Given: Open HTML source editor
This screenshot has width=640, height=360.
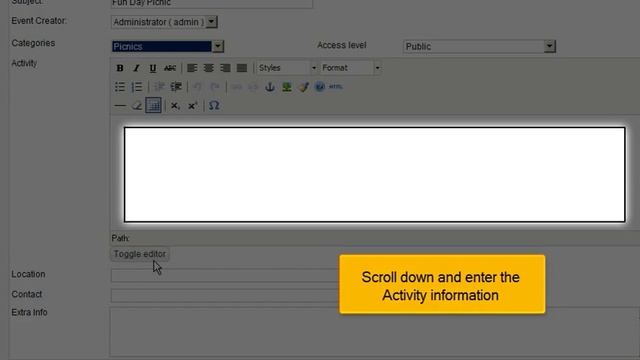Looking at the screenshot, I should [x=336, y=87].
